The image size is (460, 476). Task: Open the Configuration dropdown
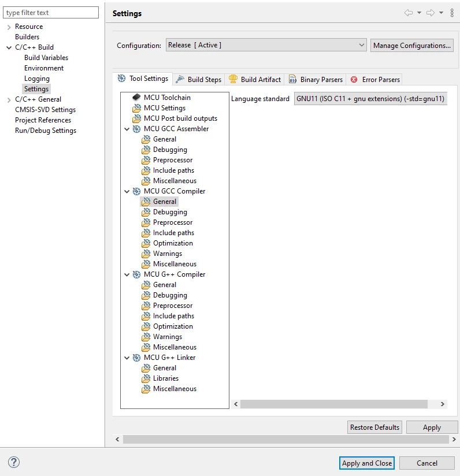266,45
